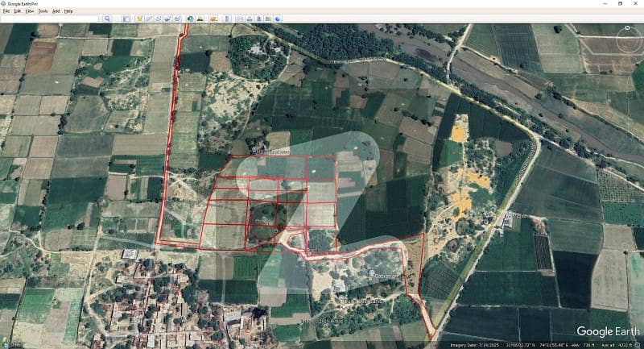Image resolution: width=644 pixels, height=349 pixels.
Task: Open the Help menu
Action: tap(68, 11)
